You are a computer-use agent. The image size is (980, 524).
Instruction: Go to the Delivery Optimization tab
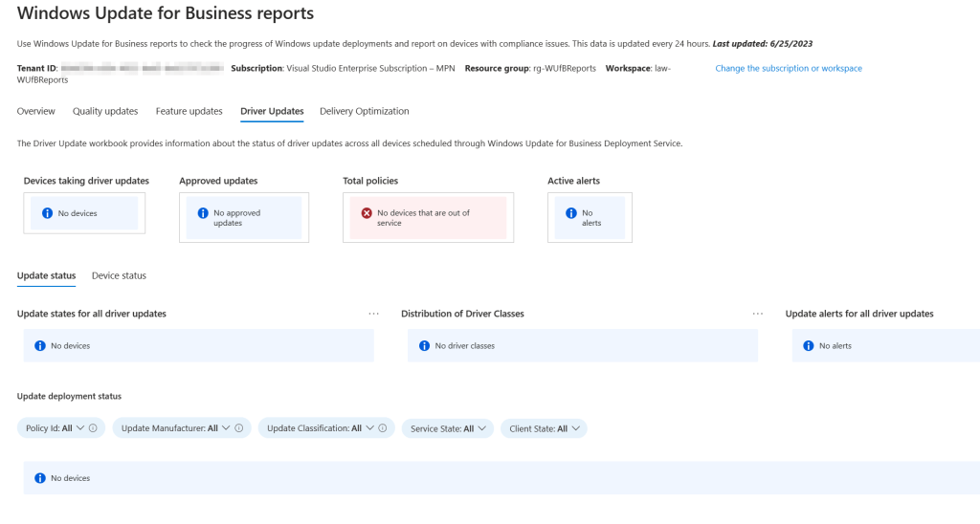tap(364, 111)
